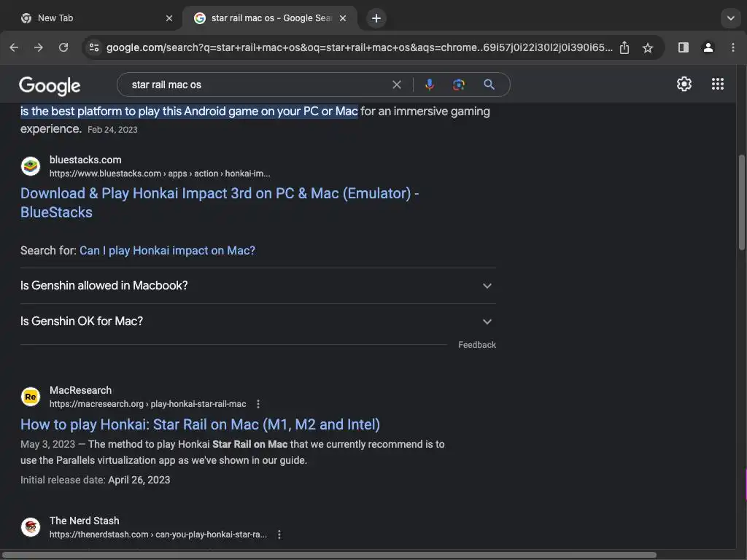Open Download & Play Honkai Impact 3rd link

point(219,203)
